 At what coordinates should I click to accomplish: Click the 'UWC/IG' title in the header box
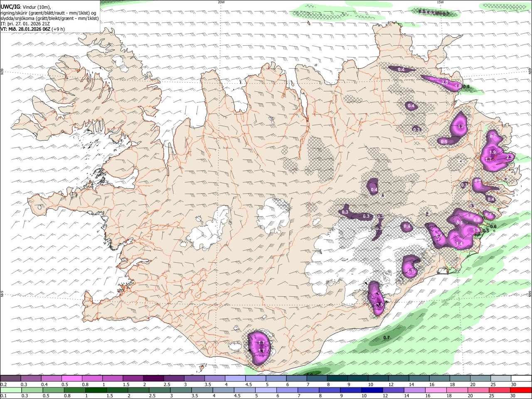pyautogui.click(x=10, y=7)
